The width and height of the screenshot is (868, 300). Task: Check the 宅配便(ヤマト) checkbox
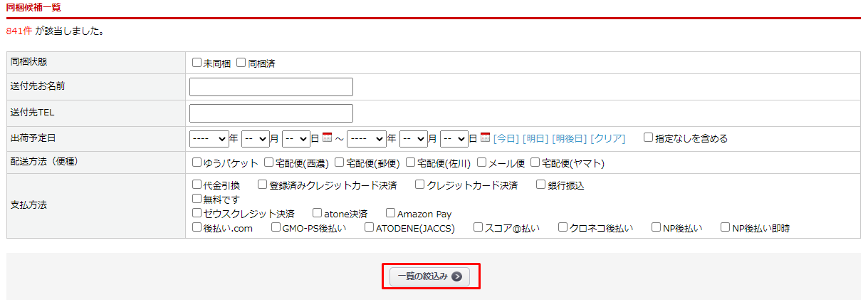point(535,162)
